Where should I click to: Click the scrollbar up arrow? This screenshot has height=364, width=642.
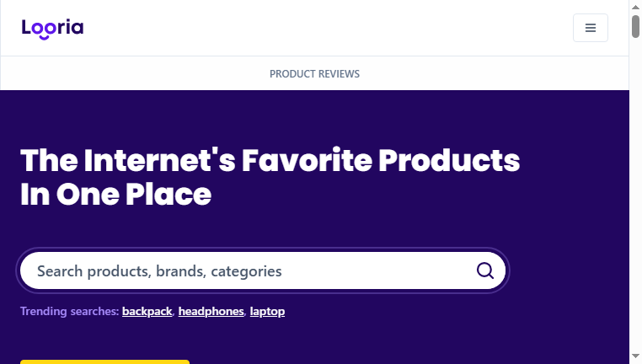pyautogui.click(x=635, y=7)
